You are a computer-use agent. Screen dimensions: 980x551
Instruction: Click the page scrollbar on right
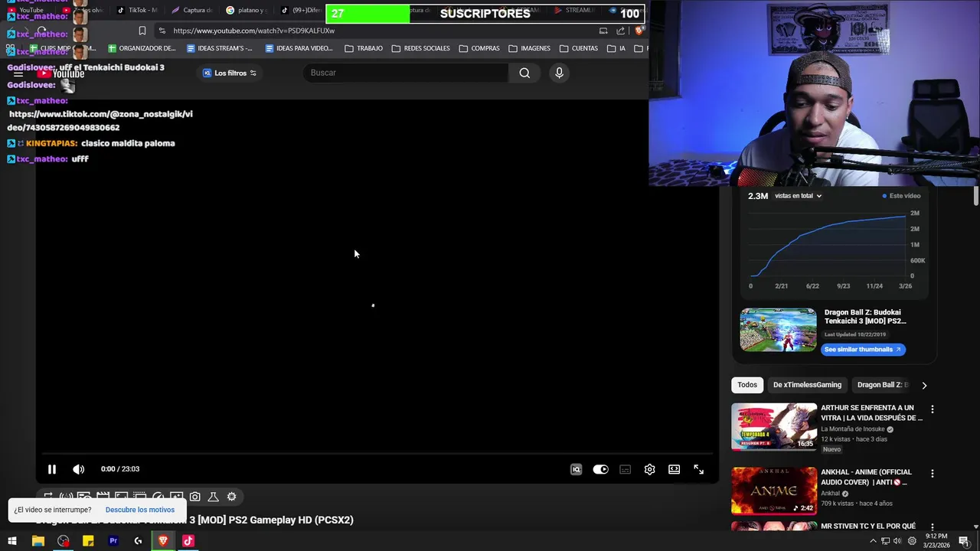coord(976,195)
